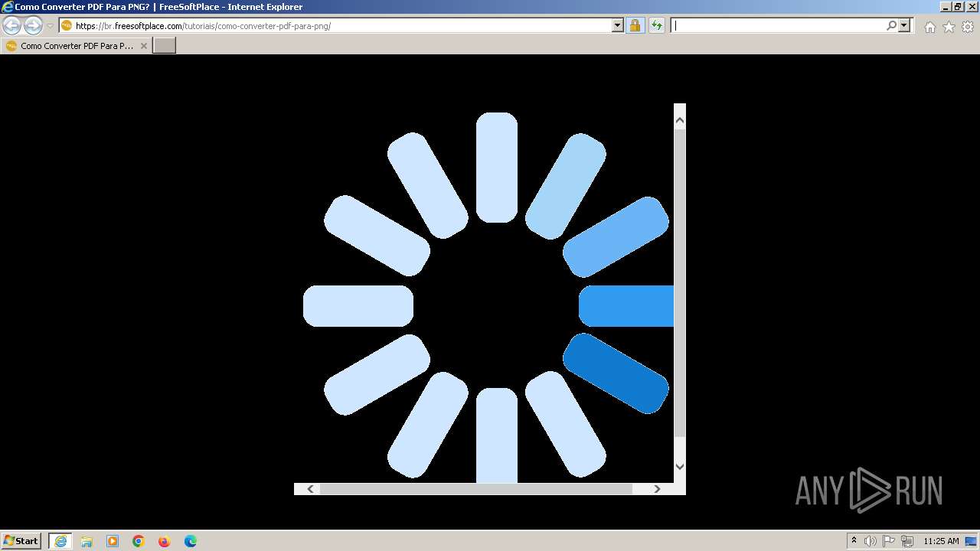
Task: Click the vertical scrollbar down arrow
Action: pyautogui.click(x=679, y=466)
